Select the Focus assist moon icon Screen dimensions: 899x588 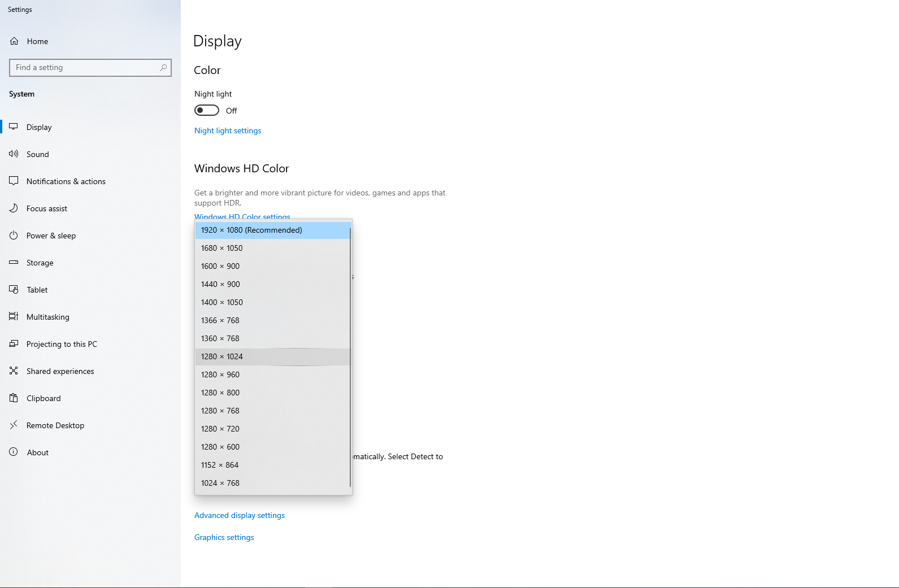coord(14,208)
